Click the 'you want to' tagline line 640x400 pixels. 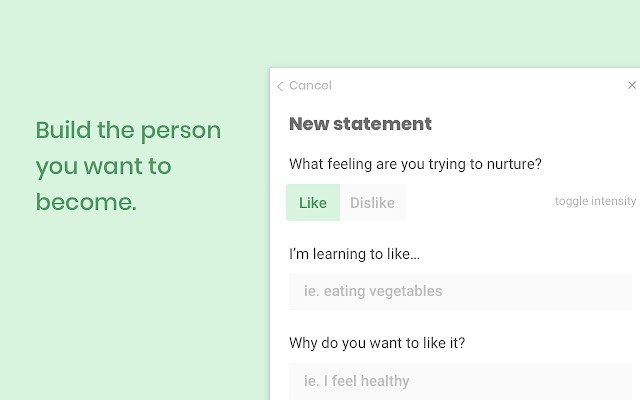click(103, 166)
